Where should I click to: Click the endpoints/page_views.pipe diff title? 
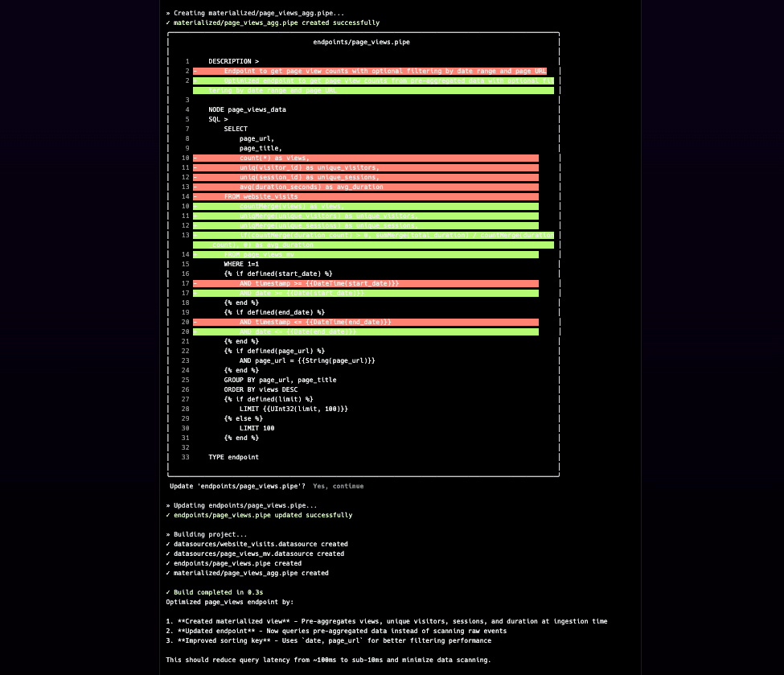point(361,42)
